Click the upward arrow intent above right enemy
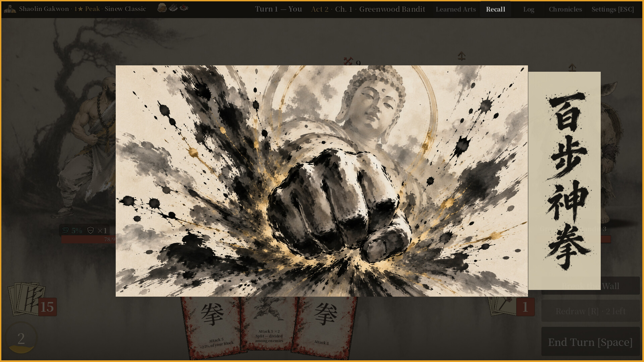 572,68
